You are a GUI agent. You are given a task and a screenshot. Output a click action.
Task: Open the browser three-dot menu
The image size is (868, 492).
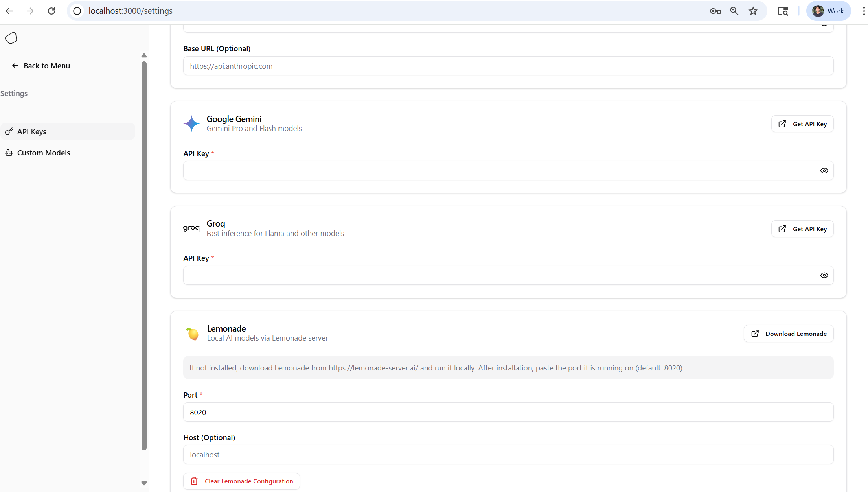point(863,11)
